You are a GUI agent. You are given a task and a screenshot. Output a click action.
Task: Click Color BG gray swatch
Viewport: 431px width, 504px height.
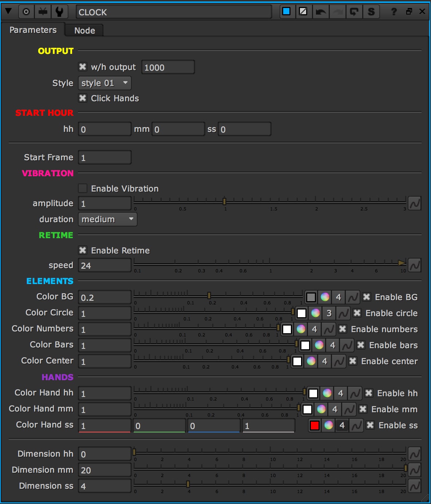tap(311, 297)
